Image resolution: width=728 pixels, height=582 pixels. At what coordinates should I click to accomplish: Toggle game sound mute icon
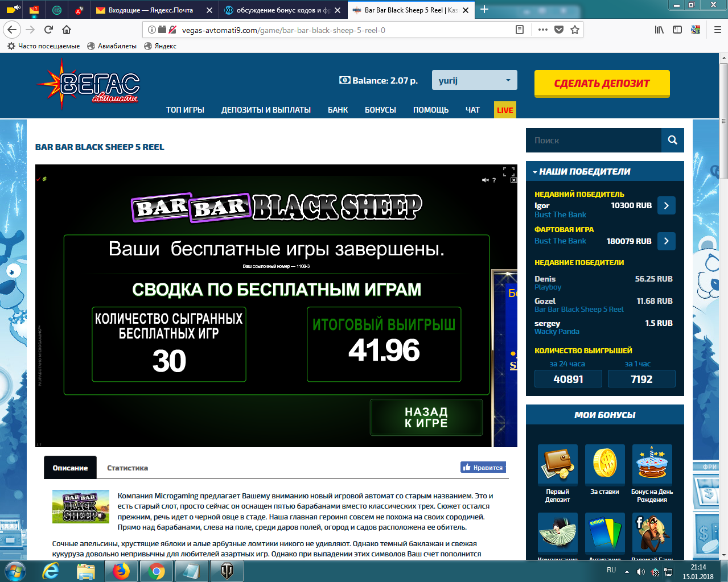coord(485,180)
